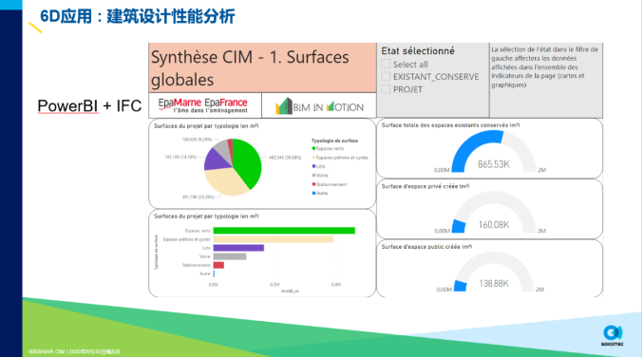
Task: Click Autre legend entry
Action: click(320, 193)
